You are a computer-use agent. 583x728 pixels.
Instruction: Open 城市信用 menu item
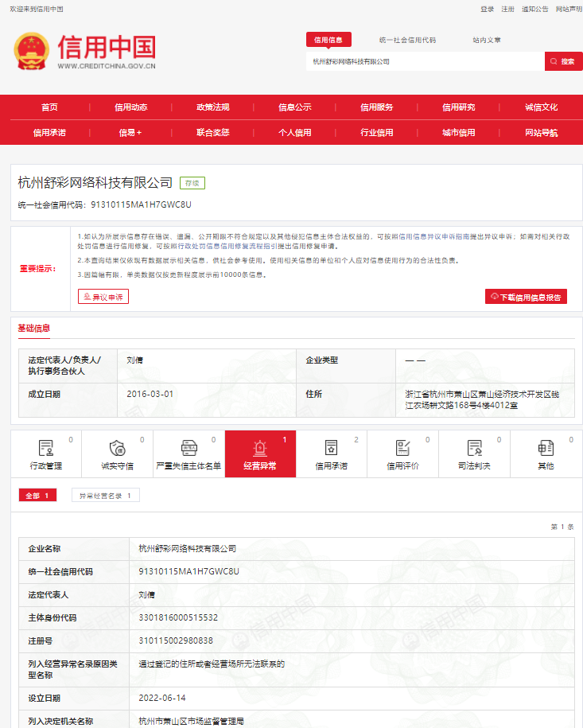(x=459, y=133)
